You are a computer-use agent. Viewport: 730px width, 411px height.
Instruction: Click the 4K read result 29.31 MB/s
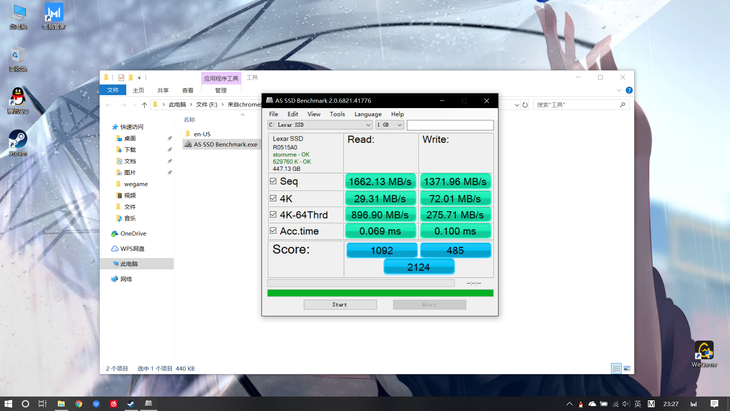(380, 199)
